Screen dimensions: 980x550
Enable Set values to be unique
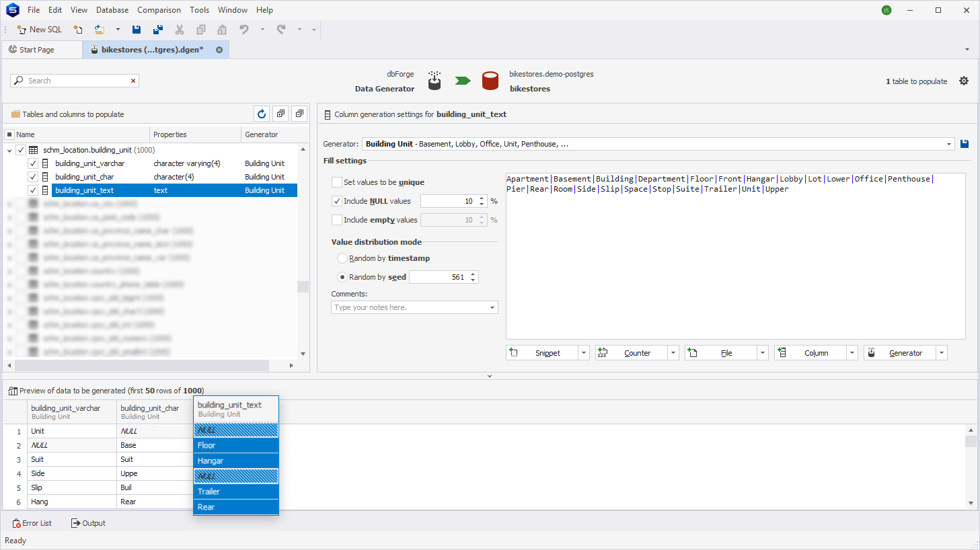tap(337, 182)
